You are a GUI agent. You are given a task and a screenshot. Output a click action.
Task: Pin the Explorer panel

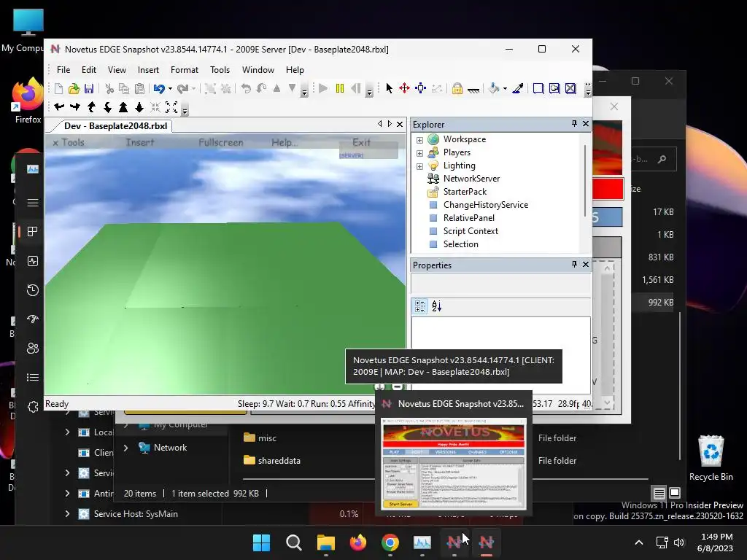coord(575,124)
